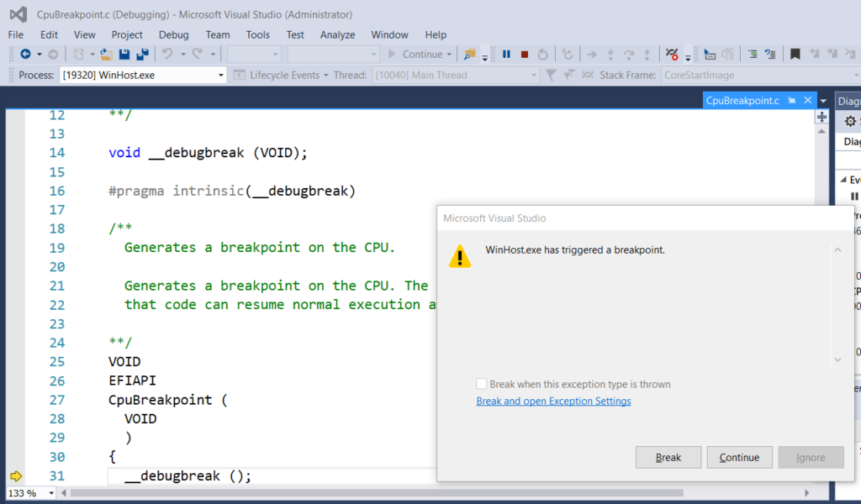Open the Thread dropdown showing Main Thread
This screenshot has width=861, height=504.
(455, 75)
